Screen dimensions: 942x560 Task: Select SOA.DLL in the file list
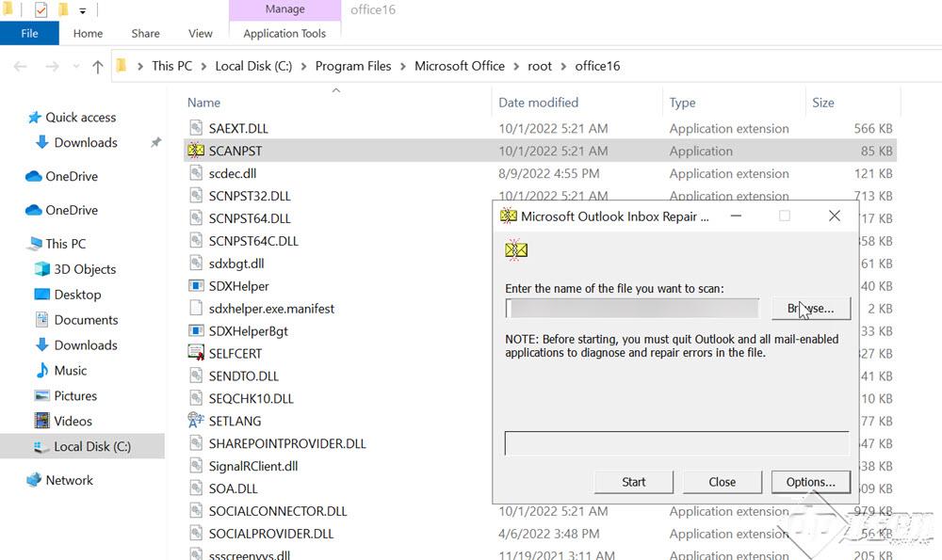233,488
